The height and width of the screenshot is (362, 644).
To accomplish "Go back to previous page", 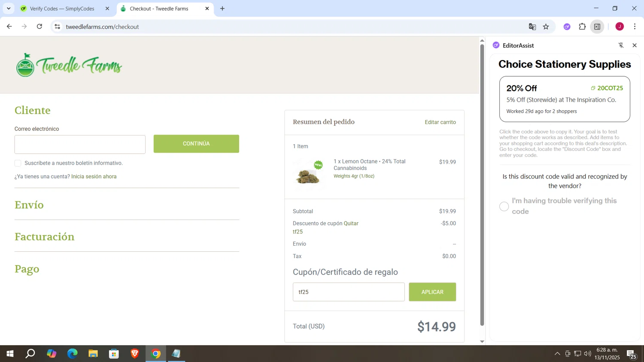I will click(x=9, y=27).
